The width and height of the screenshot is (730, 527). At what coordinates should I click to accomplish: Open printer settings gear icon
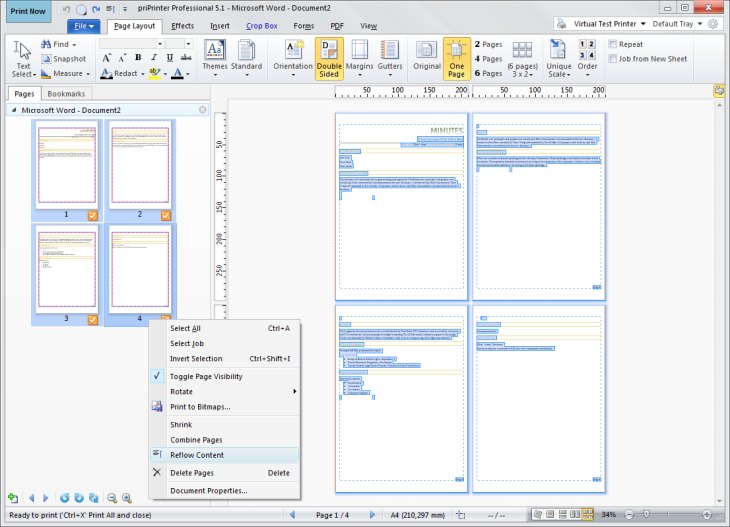[x=713, y=24]
